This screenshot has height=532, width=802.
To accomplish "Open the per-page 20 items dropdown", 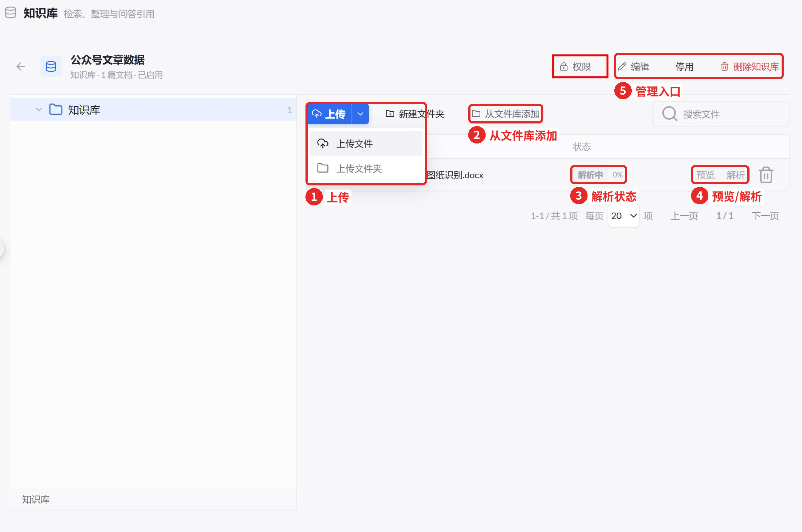I will (x=624, y=216).
